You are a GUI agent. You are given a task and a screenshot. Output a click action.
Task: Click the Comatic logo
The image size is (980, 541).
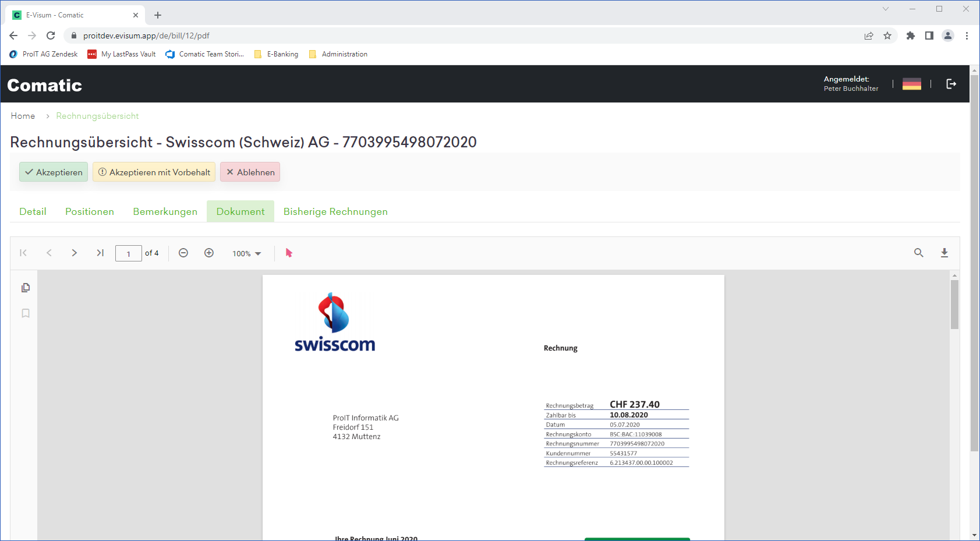45,85
